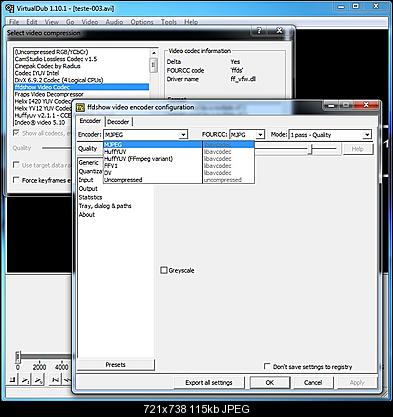Click the Presets button
393x417 pixels.
click(115, 365)
